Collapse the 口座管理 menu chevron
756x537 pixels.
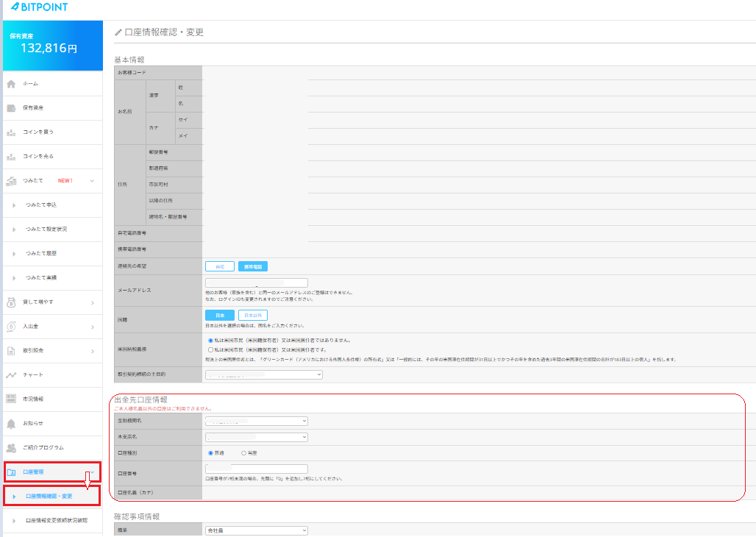pyautogui.click(x=92, y=472)
